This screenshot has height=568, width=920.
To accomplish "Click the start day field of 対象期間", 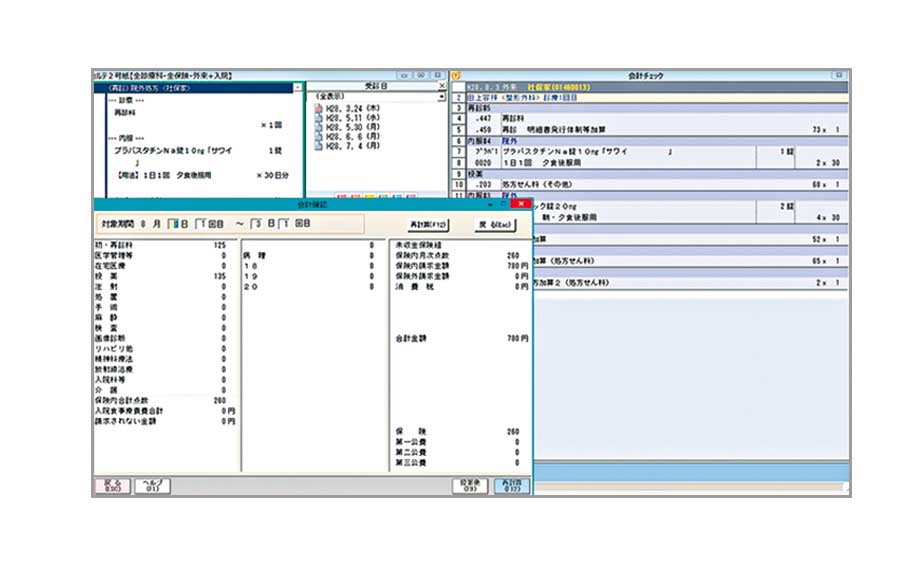I will (x=174, y=225).
